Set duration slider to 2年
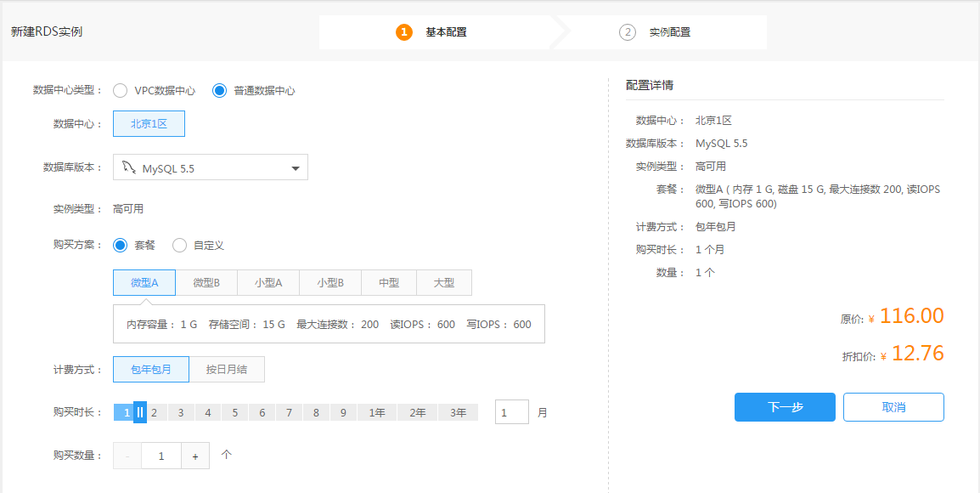Screen dimensions: 980x493 coord(418,413)
